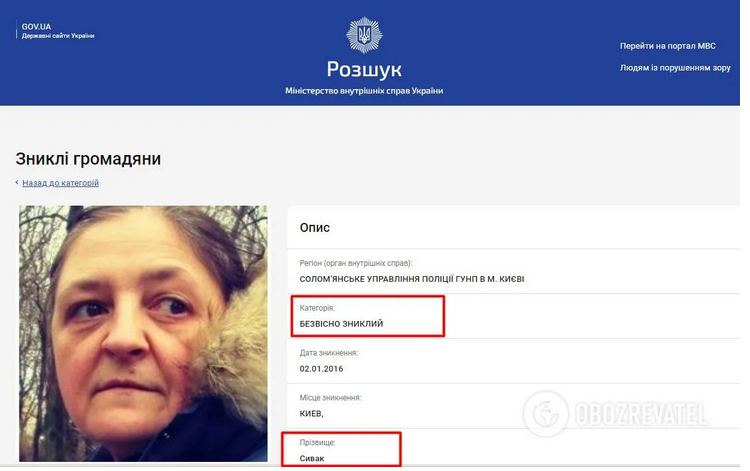Click the Obozrevatel globe watermark icon
This screenshot has width=750, height=471.
point(546,414)
